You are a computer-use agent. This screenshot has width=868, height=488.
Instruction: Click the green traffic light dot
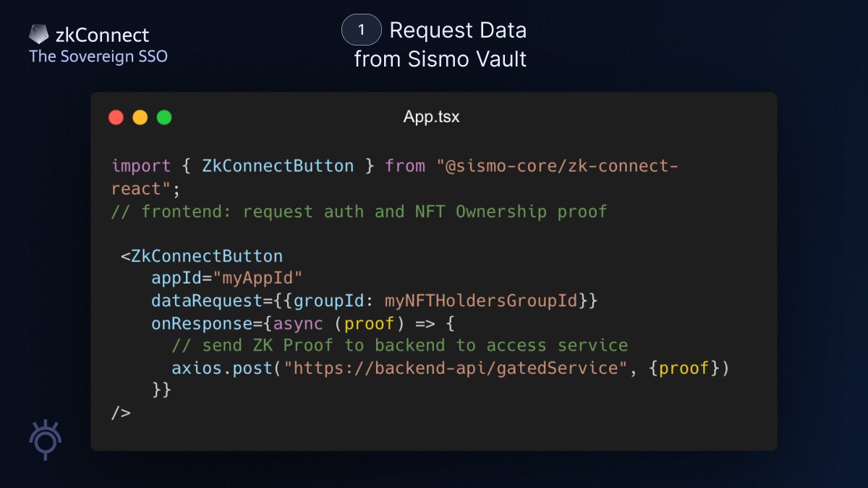tap(163, 116)
